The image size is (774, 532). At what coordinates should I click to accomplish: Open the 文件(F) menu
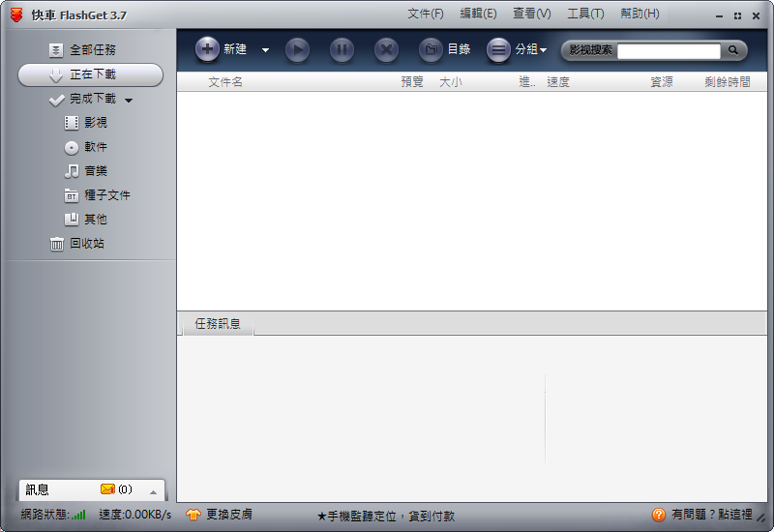click(x=426, y=14)
